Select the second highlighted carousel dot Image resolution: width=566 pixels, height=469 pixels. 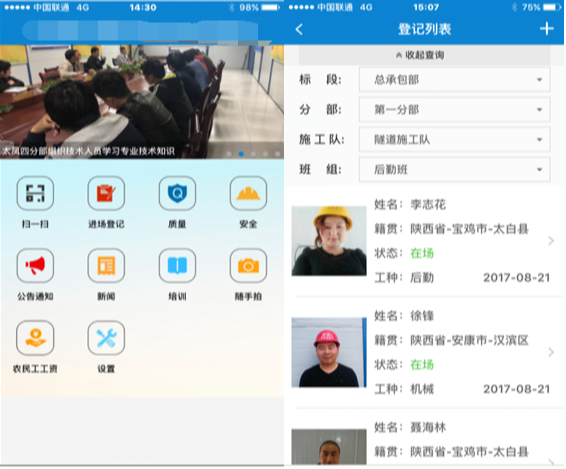click(241, 154)
